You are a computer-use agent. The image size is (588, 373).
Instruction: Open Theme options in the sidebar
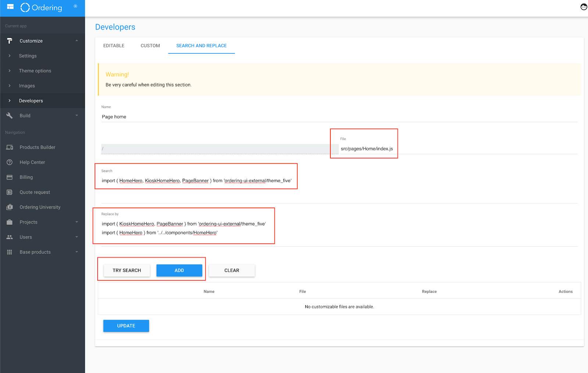tap(35, 71)
